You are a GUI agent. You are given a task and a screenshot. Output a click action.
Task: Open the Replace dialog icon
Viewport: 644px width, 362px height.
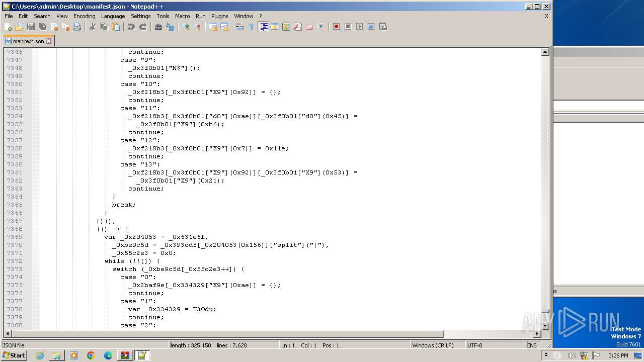pyautogui.click(x=170, y=27)
